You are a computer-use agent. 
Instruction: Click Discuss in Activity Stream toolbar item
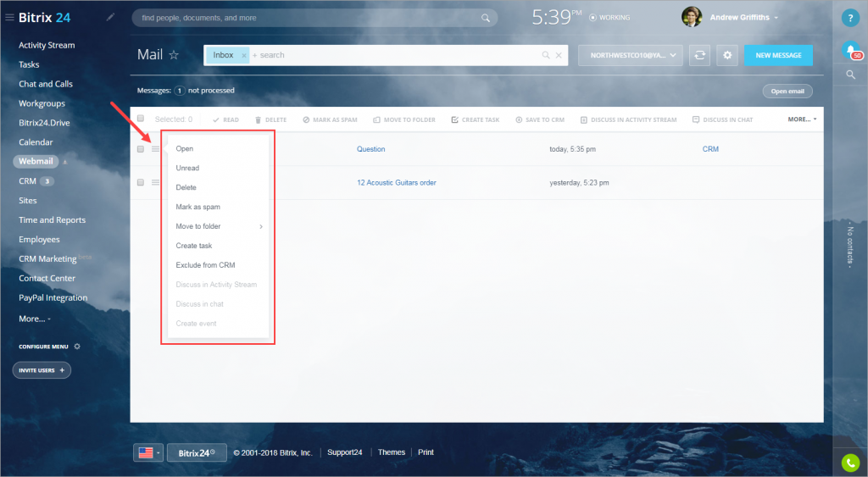coord(628,119)
